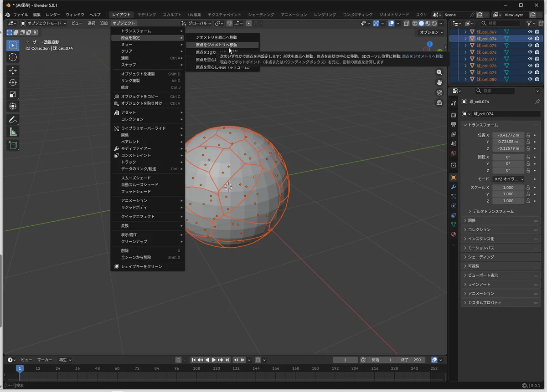
Task: Toggle the lock for Location X
Action: click(528, 135)
